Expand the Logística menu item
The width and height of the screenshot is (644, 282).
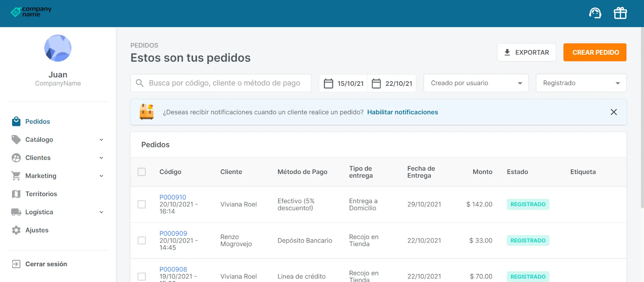coord(58,212)
